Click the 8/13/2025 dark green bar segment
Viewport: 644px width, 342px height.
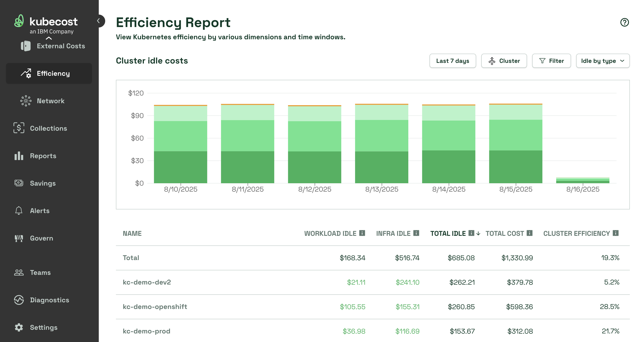[x=381, y=167]
